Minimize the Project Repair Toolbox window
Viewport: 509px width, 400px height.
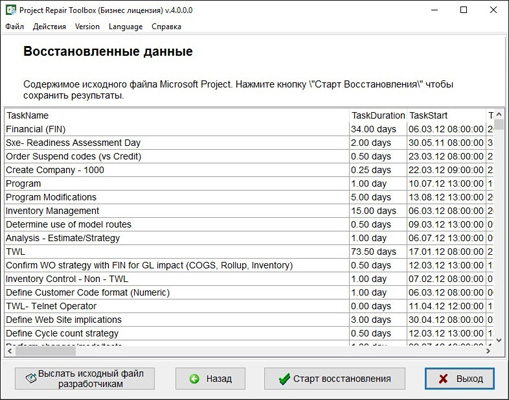pos(434,10)
